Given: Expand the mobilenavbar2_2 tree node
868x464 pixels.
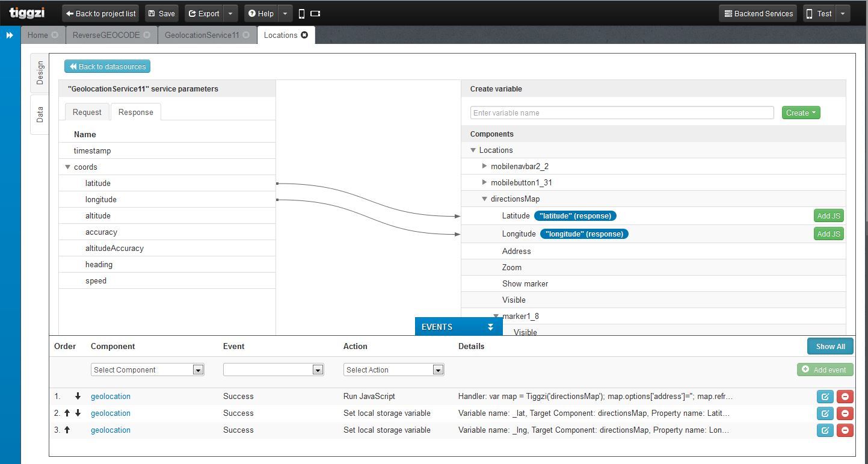Looking at the screenshot, I should pos(485,166).
